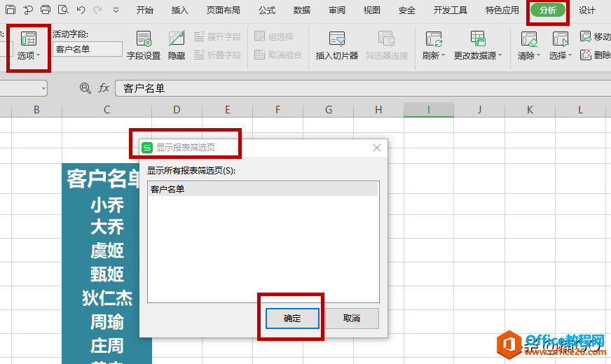Select 客户名单 in the filter pages list

(x=263, y=189)
